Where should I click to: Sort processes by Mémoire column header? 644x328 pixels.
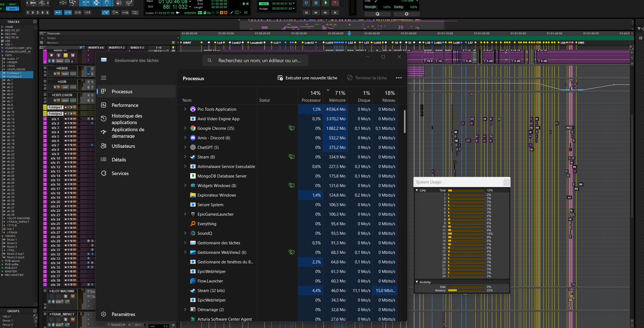click(x=337, y=100)
